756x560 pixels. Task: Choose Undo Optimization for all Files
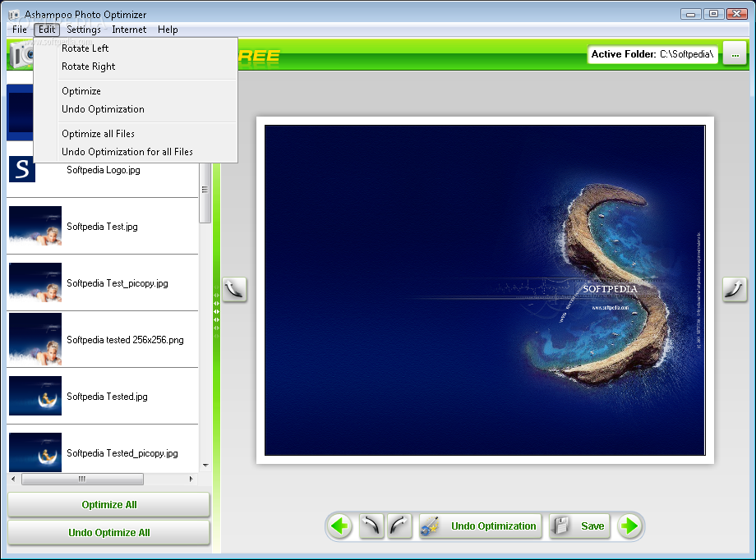(x=136, y=152)
